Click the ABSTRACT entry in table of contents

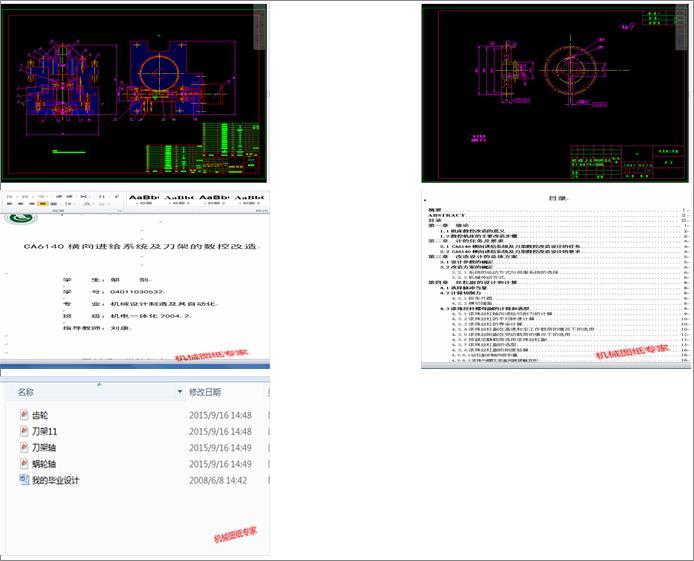(x=447, y=215)
